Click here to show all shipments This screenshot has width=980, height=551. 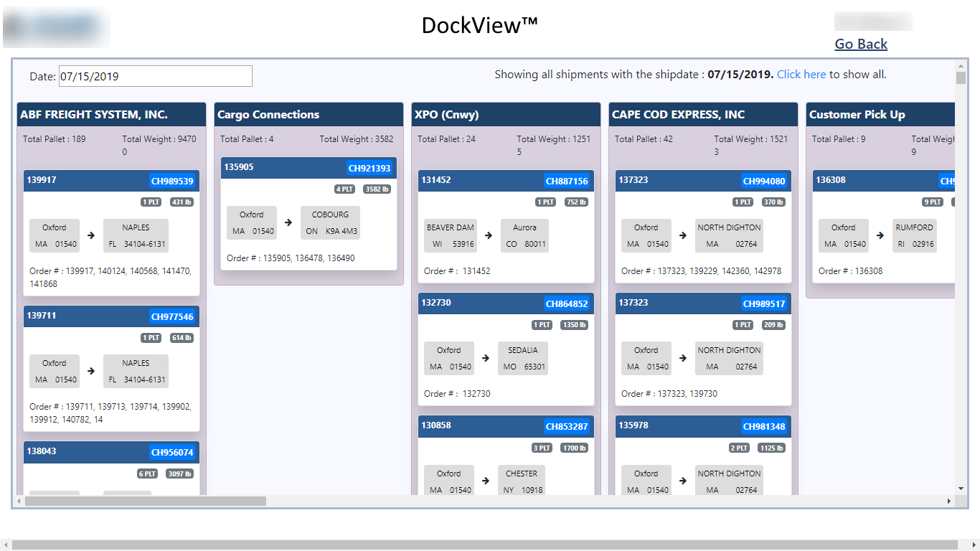pyautogui.click(x=801, y=74)
